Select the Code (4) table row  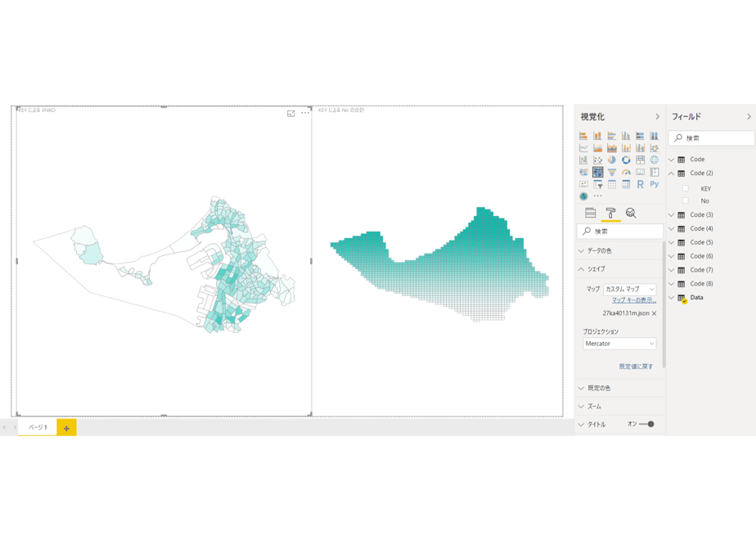click(x=711, y=228)
